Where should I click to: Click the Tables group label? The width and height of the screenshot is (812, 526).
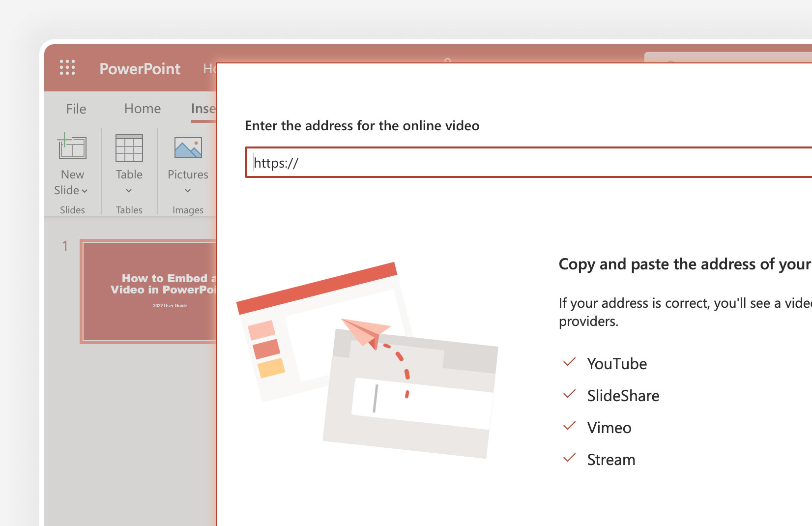point(129,210)
